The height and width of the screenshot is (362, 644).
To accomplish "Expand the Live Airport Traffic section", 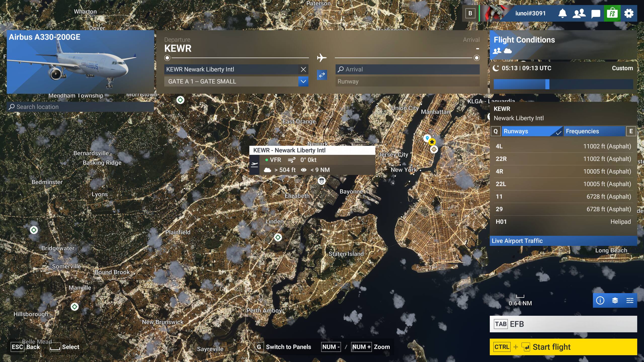I will [x=563, y=241].
